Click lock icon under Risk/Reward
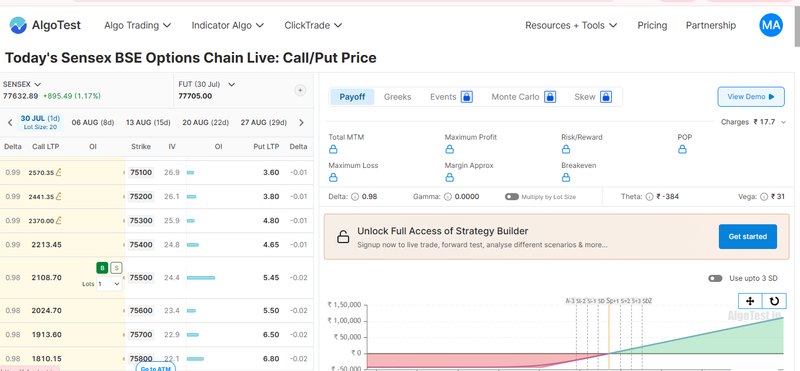The height and width of the screenshot is (371, 800). tap(565, 149)
